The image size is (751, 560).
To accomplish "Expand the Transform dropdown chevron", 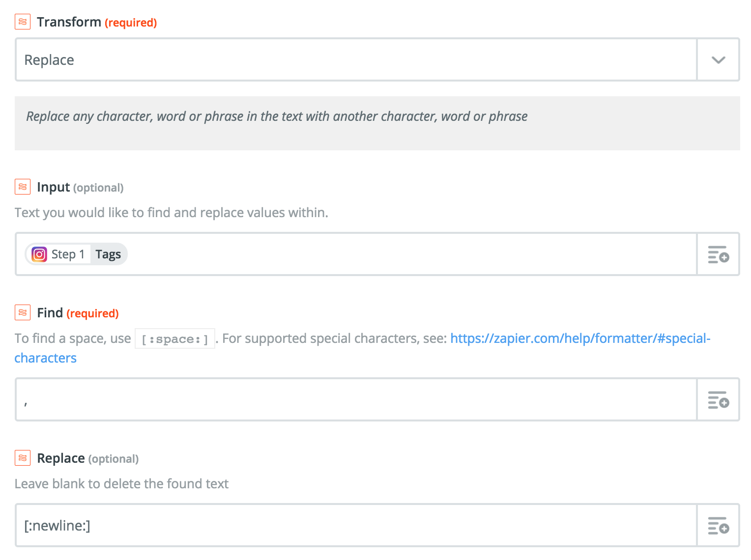I will [x=718, y=60].
